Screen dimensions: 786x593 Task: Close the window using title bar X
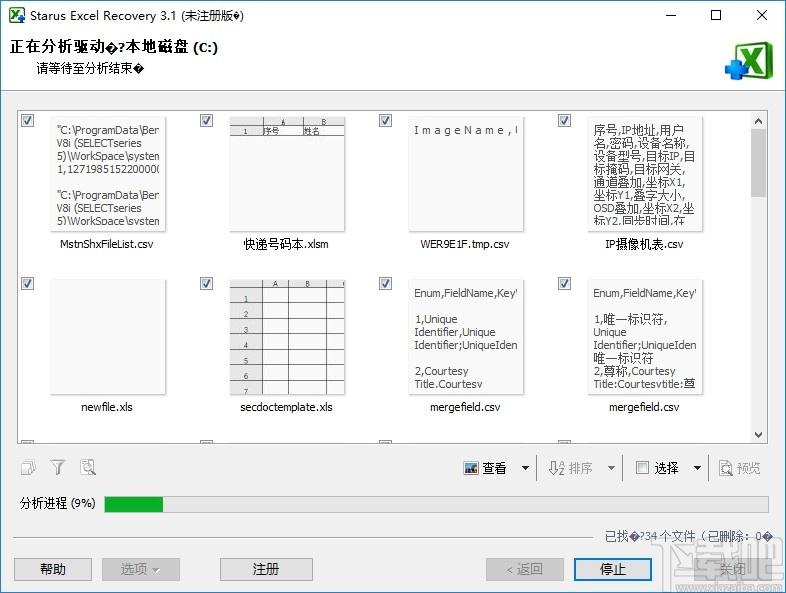(762, 16)
